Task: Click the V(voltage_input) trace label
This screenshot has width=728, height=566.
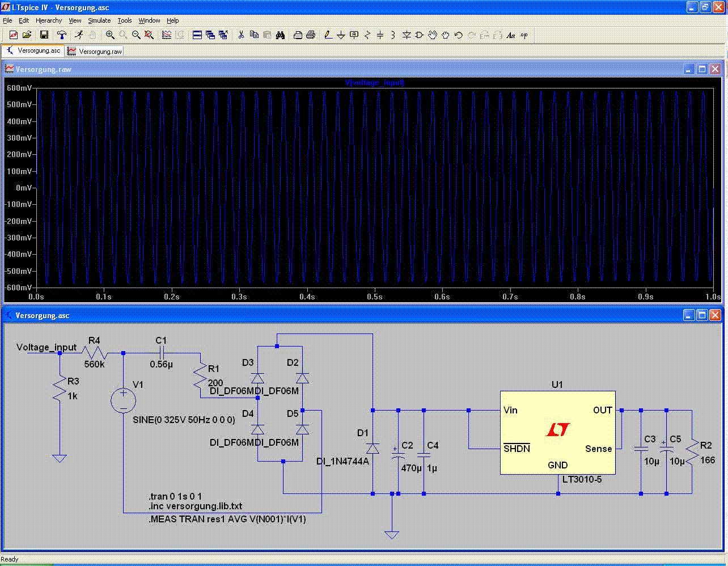Action: tap(374, 83)
